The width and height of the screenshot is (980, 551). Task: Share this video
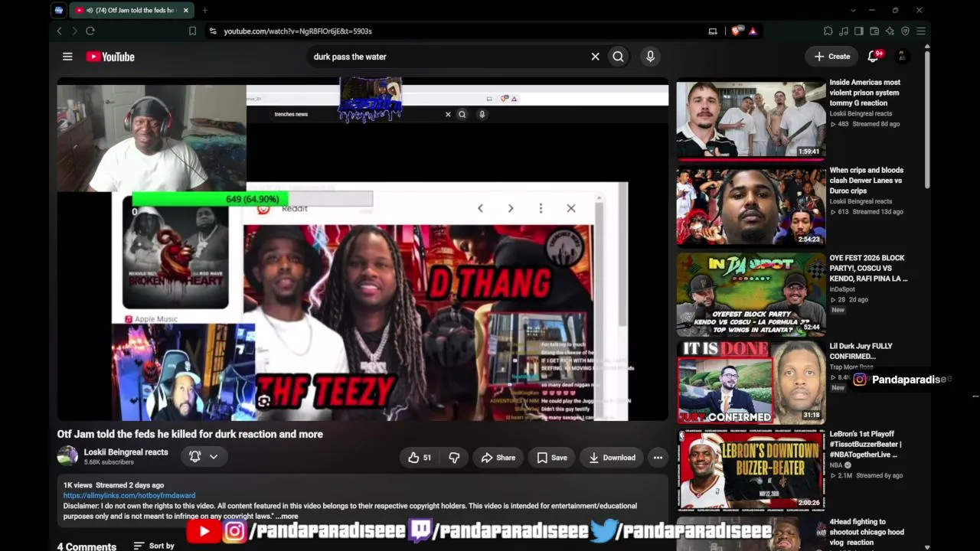pos(498,458)
